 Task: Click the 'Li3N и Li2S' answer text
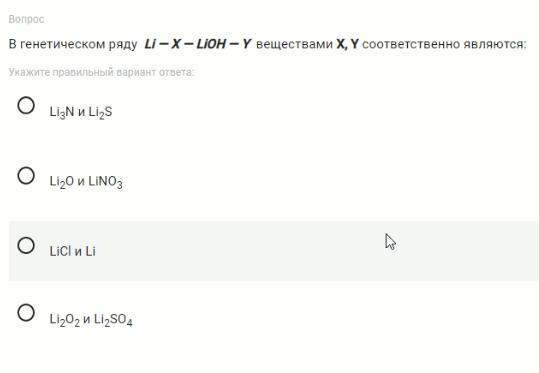click(x=81, y=112)
